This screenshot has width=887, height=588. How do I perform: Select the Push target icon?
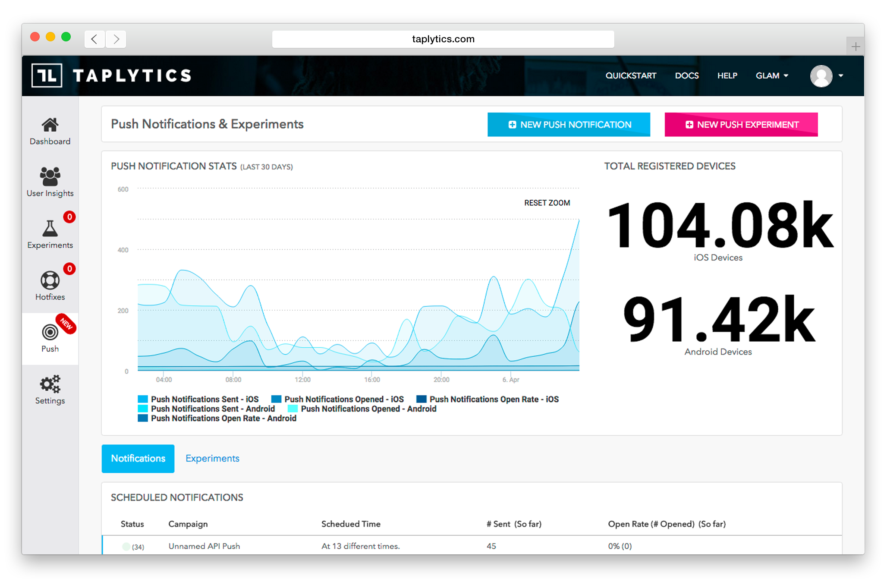pyautogui.click(x=50, y=332)
